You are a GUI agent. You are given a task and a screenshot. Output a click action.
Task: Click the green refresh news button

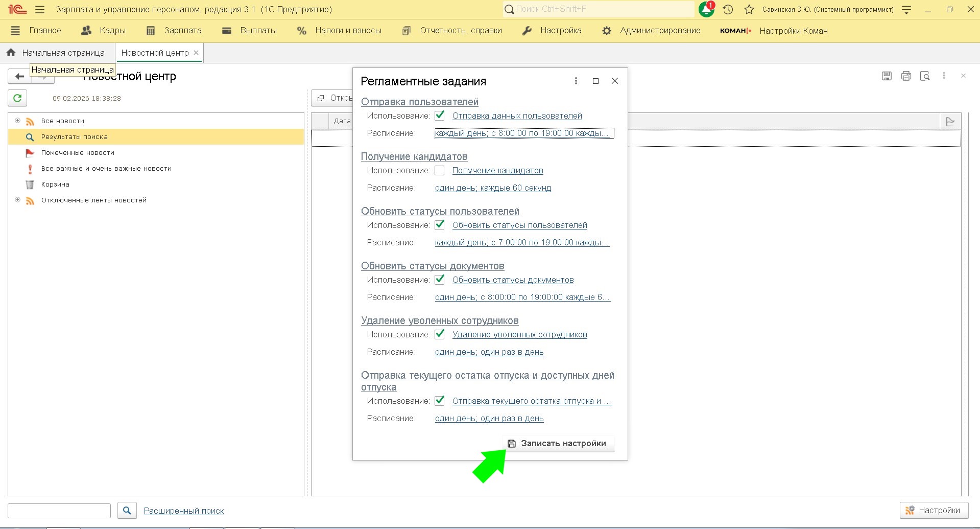pos(17,98)
